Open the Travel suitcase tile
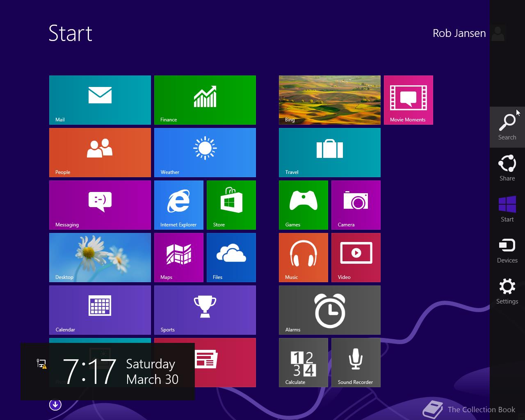525x420 pixels. [330, 153]
